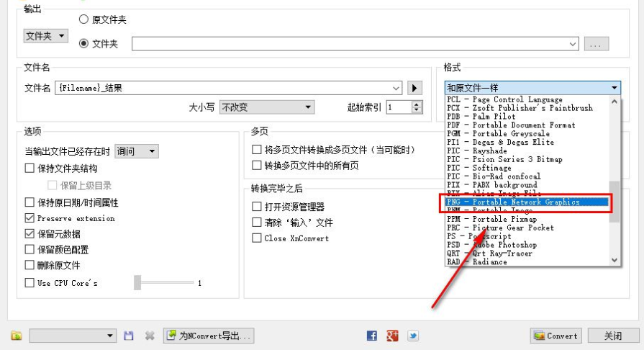Click the 起始索引 number field
The height and width of the screenshot is (350, 644).
point(399,107)
